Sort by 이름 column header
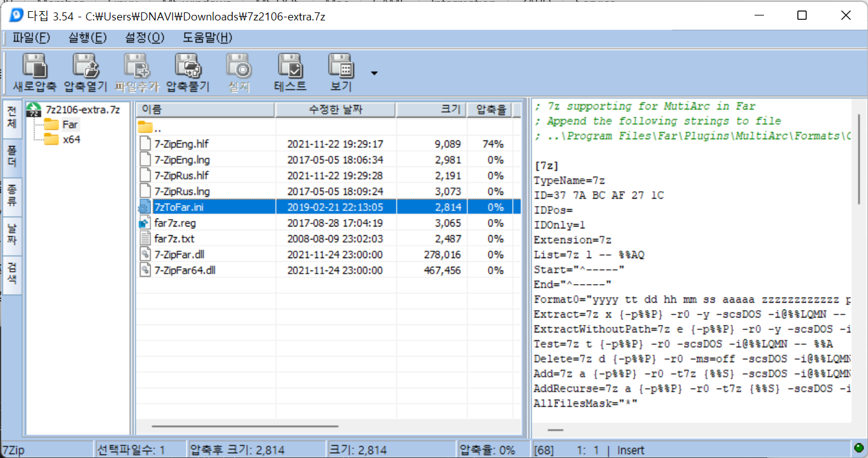The height and width of the screenshot is (458, 868). pos(205,110)
